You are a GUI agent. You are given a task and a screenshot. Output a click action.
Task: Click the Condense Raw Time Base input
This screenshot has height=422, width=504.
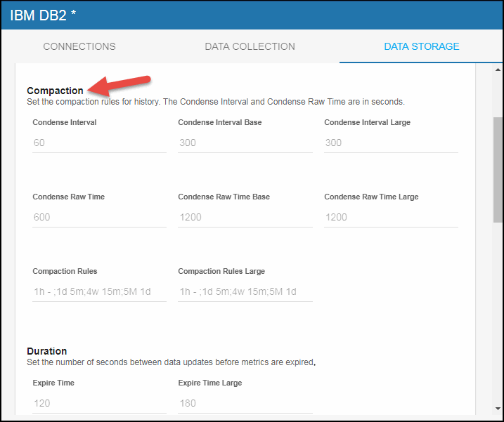coord(245,217)
